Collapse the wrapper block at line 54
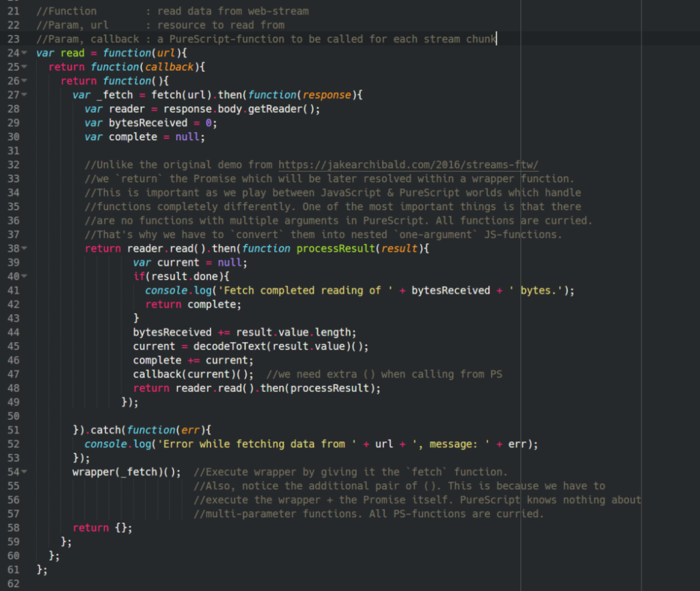Screen dimensions: 700x591 pyautogui.click(x=23, y=472)
